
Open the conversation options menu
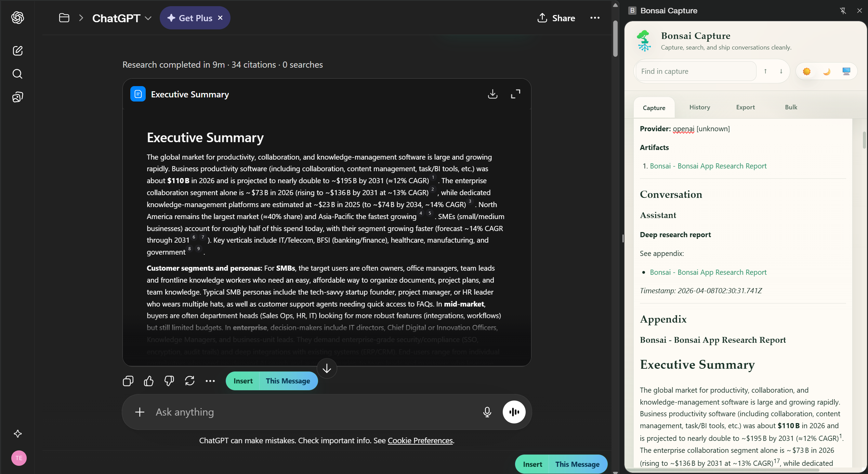point(595,18)
